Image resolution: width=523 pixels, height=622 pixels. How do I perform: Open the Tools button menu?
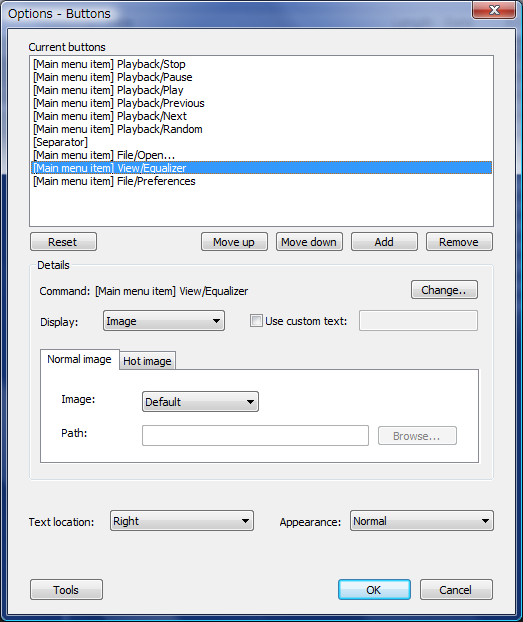pyautogui.click(x=66, y=589)
